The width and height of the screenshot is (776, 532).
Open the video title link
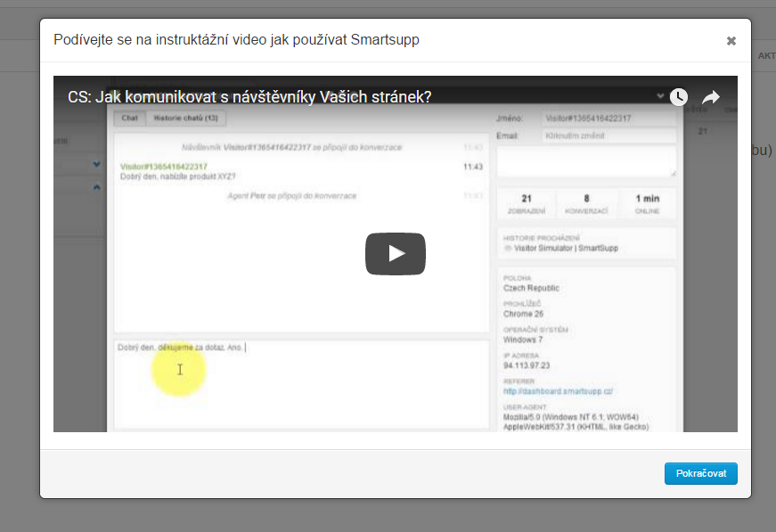pyautogui.click(x=249, y=97)
